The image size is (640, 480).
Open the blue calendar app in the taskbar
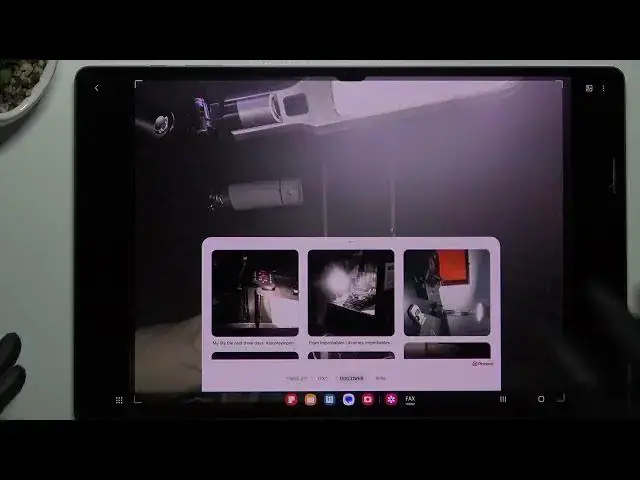329,400
